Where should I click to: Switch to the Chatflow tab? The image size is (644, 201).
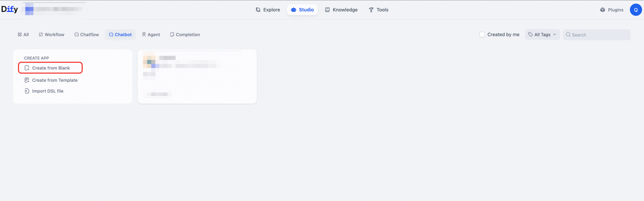87,35
